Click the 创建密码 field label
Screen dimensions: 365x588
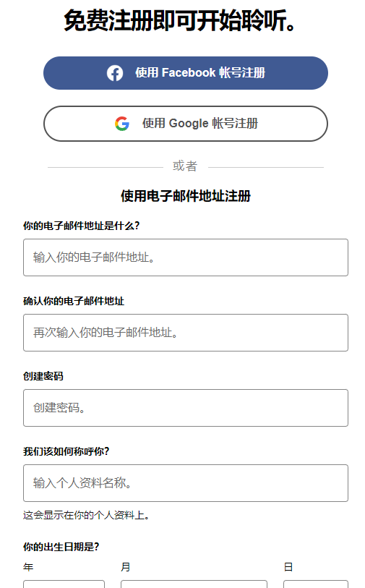(43, 376)
